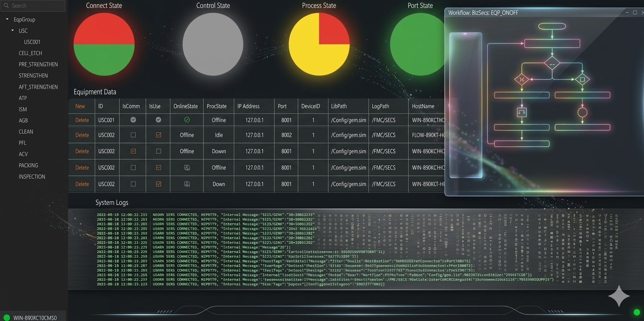Select USC001 in the sidebar tree
Viewport: 644px width, 321px height.
[x=32, y=41]
